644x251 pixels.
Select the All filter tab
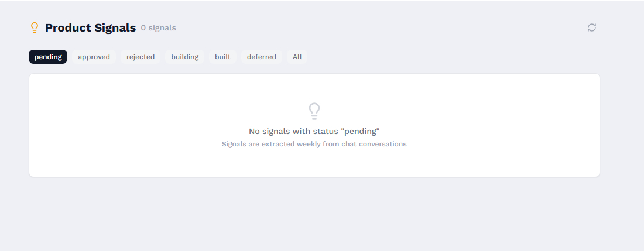[x=297, y=57]
